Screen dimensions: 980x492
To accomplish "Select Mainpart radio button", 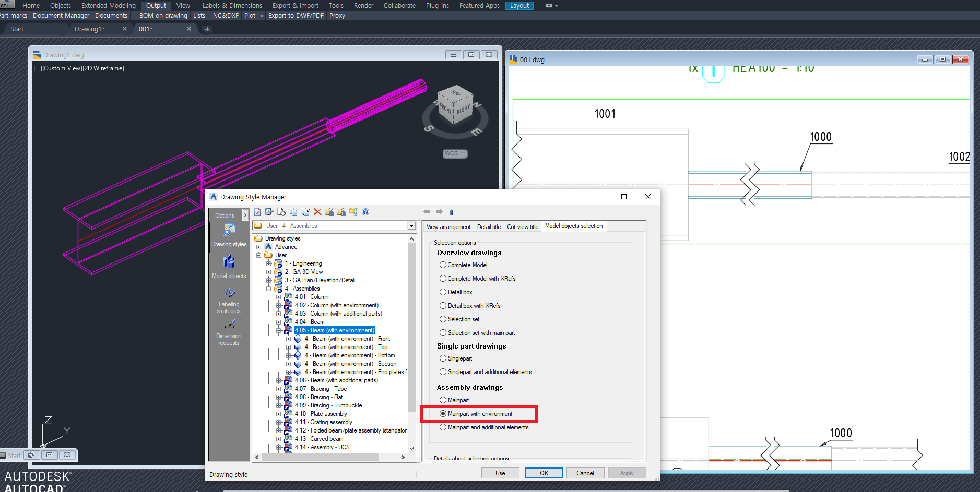I will tap(443, 400).
